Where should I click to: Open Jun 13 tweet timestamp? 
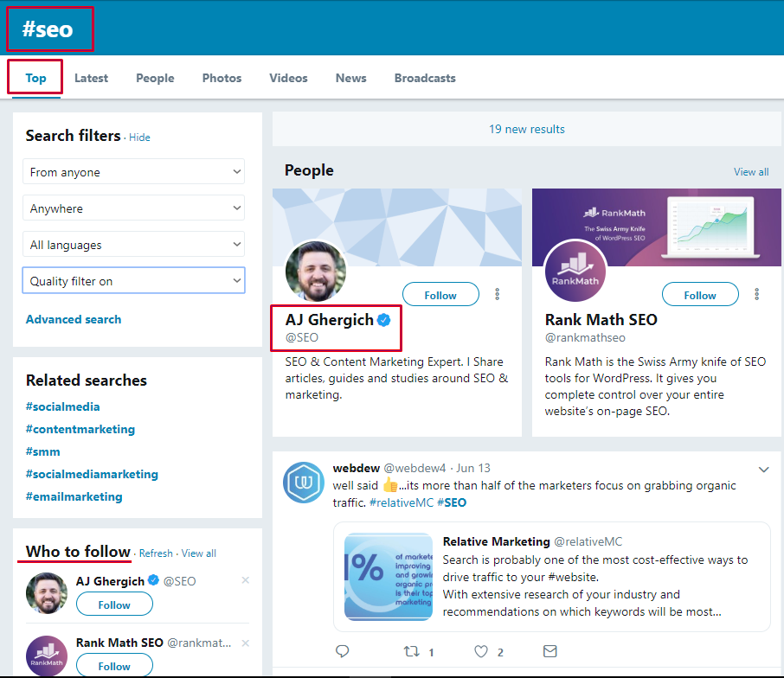(x=473, y=468)
